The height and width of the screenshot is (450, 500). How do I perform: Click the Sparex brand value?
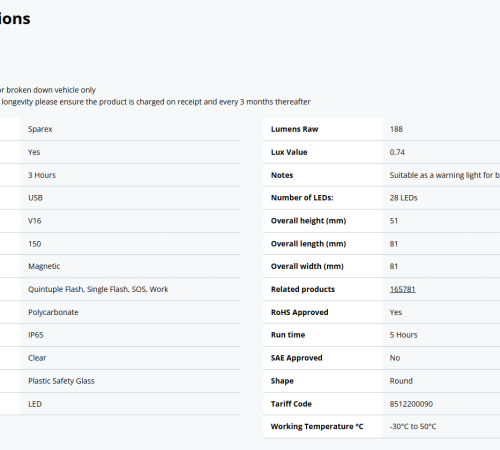click(40, 129)
